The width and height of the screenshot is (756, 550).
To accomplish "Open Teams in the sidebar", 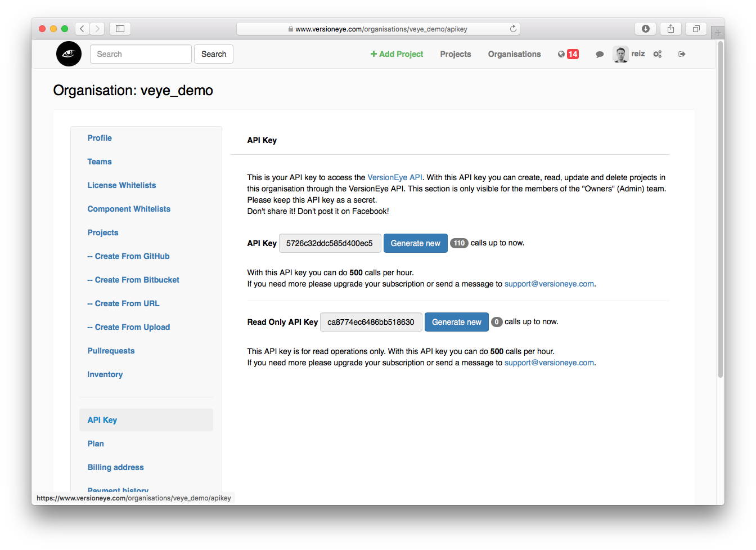I will (x=100, y=162).
